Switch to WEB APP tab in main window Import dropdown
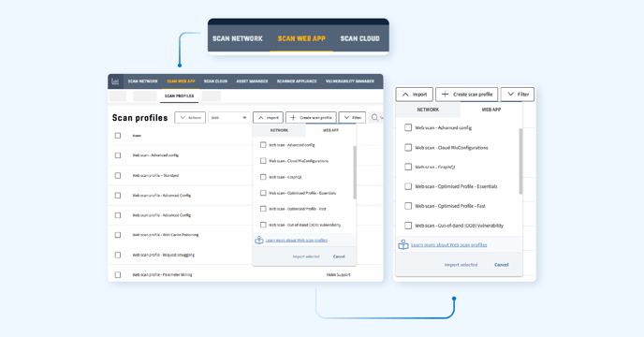The height and width of the screenshot is (337, 644). coord(330,130)
